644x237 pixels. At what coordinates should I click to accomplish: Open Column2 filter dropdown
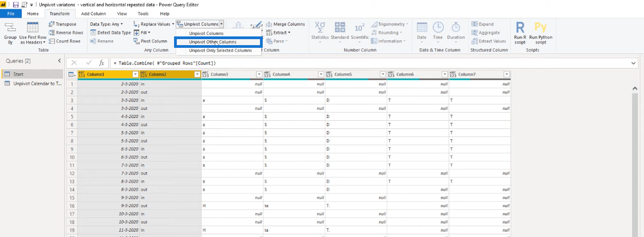coord(197,74)
